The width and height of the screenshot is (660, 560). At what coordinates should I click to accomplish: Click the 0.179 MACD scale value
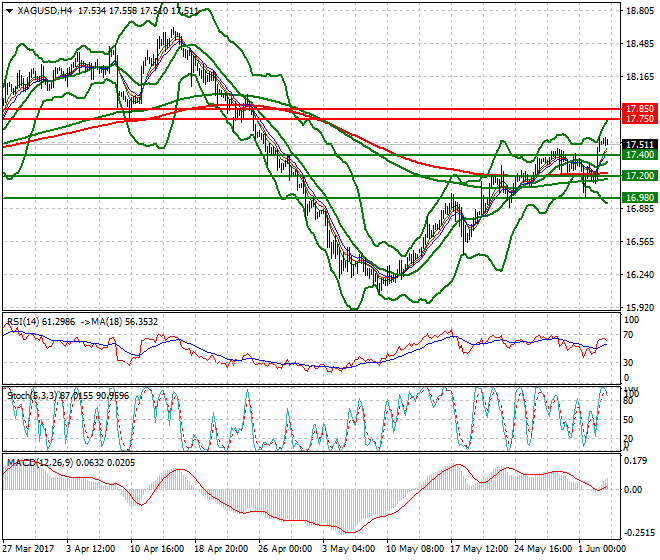(x=635, y=461)
